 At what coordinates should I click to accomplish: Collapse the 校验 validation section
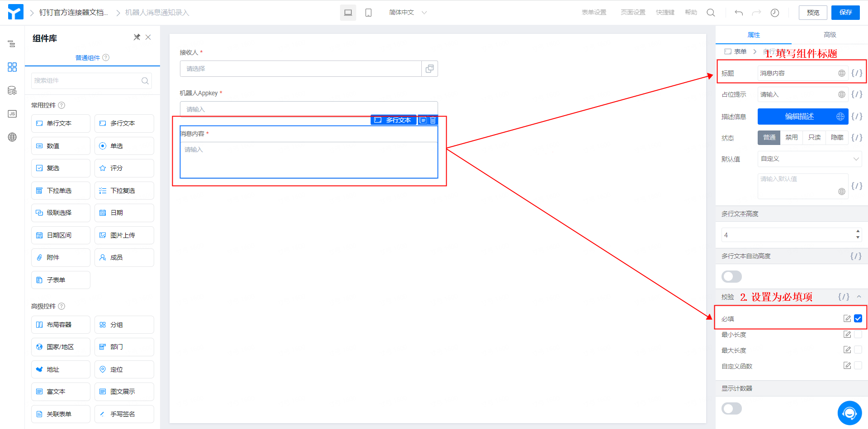tap(859, 297)
